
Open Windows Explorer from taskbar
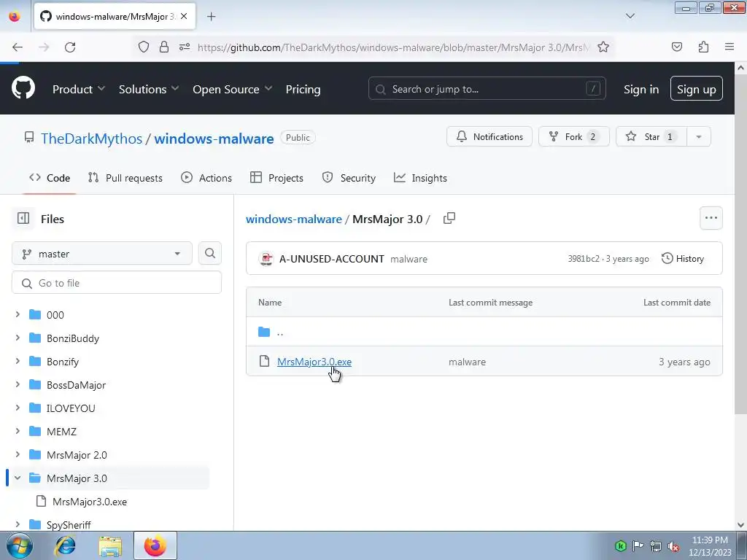110,545
